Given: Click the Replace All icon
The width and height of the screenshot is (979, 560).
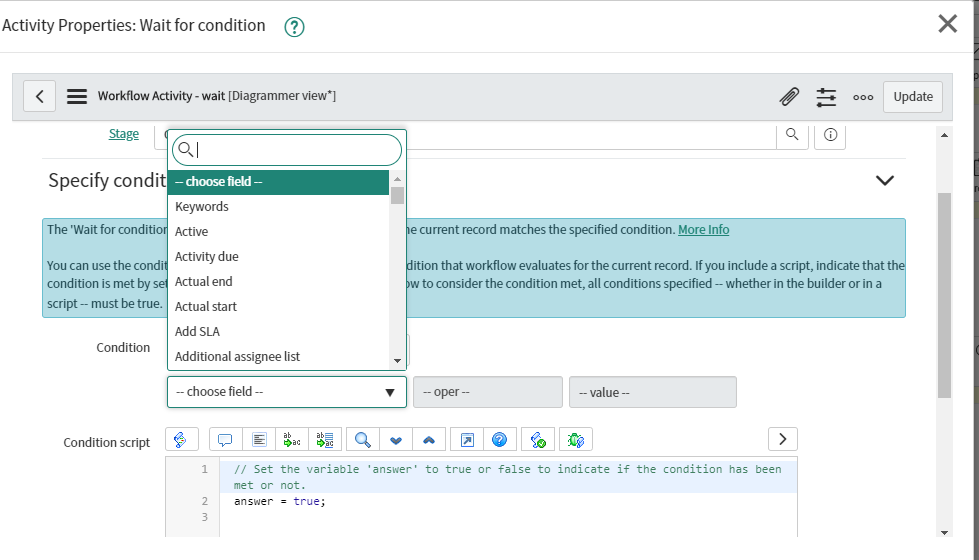Looking at the screenshot, I should 325,440.
